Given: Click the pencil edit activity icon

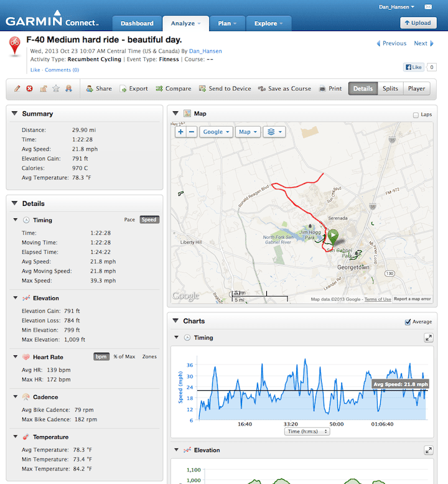Looking at the screenshot, I should (x=17, y=88).
